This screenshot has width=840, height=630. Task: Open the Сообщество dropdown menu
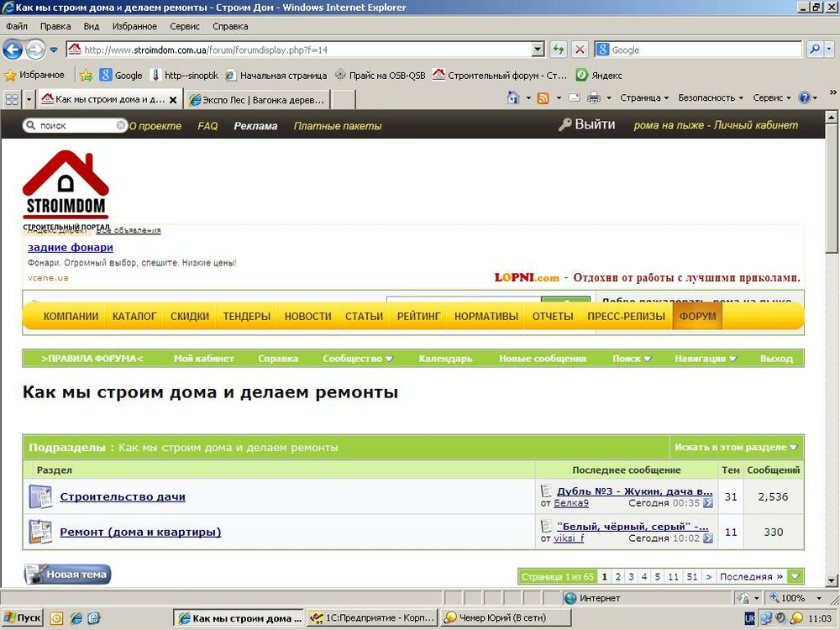click(x=358, y=359)
